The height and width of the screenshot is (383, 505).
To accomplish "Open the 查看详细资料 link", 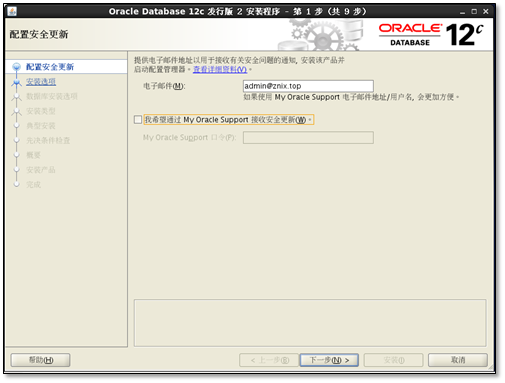I will click(x=220, y=69).
